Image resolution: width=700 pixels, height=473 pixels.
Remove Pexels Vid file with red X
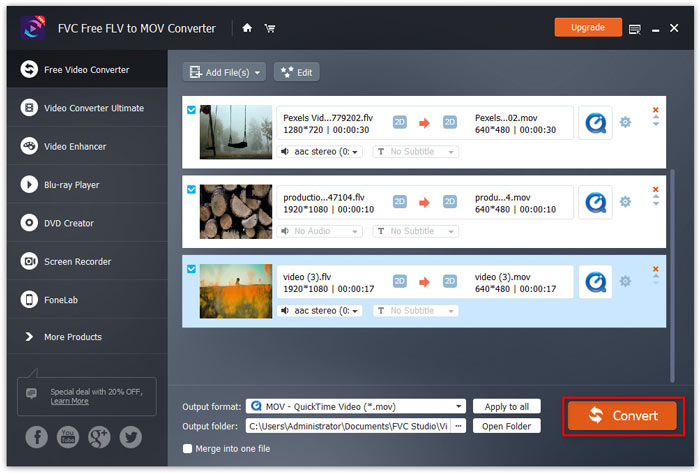pos(655,110)
